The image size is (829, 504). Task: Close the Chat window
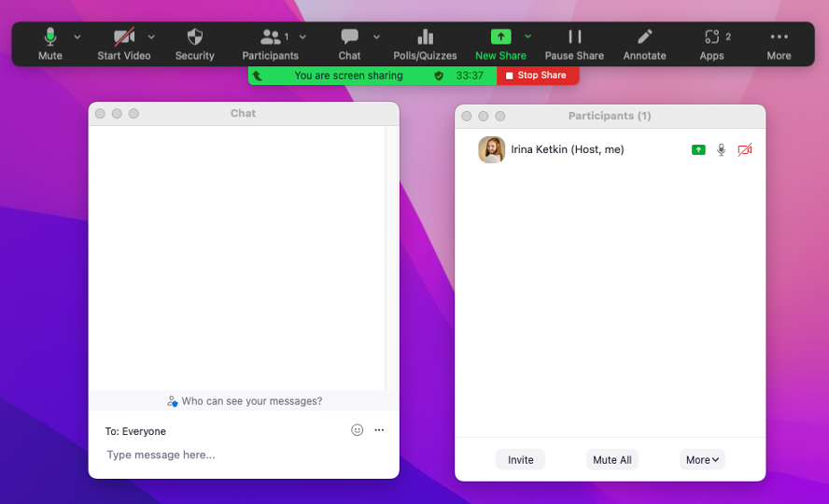pyautogui.click(x=101, y=114)
